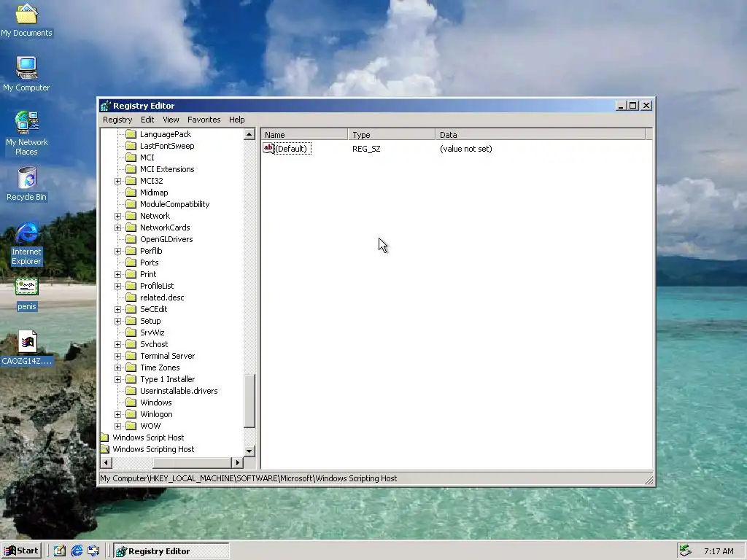This screenshot has width=747, height=560.
Task: Expand the Network key
Action: click(x=117, y=216)
